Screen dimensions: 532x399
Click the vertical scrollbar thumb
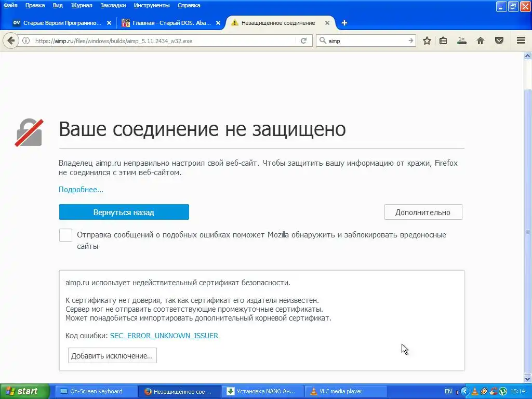point(528,231)
